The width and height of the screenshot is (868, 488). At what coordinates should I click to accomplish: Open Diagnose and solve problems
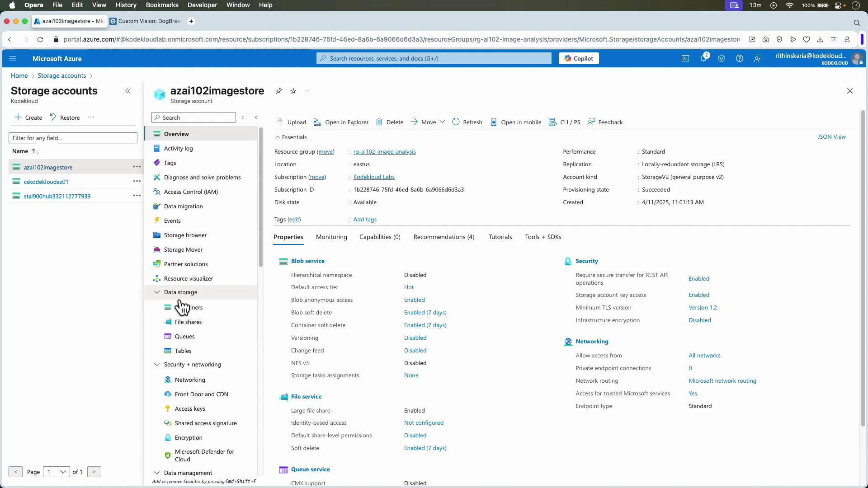201,177
